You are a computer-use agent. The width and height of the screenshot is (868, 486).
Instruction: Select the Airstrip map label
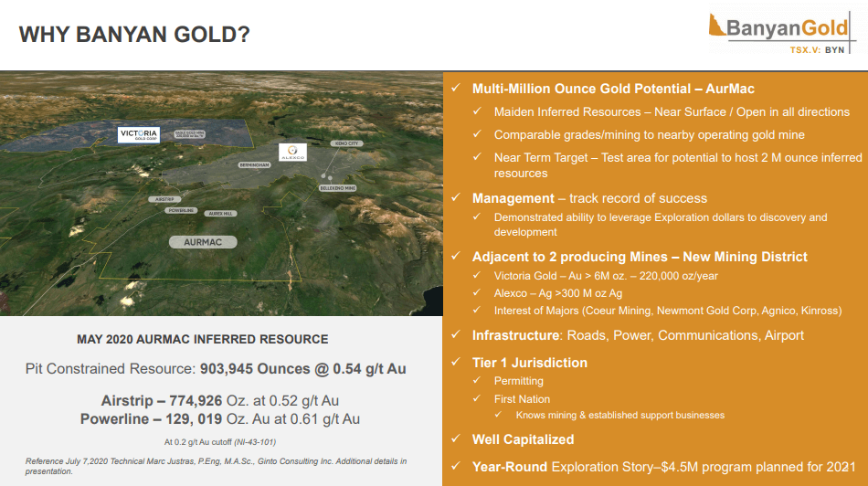(164, 199)
